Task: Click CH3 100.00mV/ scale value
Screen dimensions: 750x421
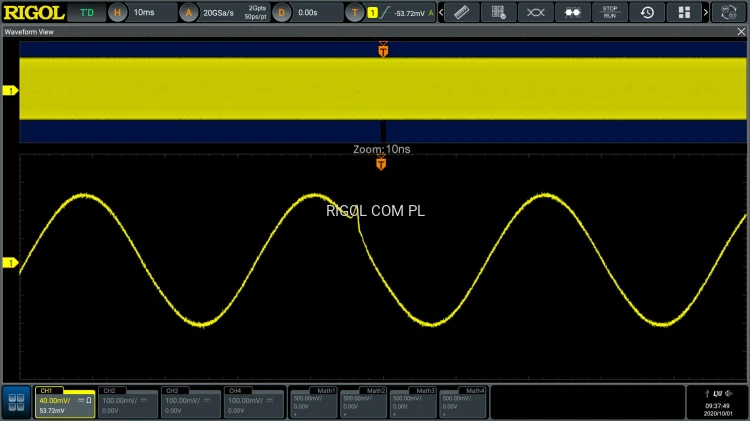Action: tap(181, 401)
